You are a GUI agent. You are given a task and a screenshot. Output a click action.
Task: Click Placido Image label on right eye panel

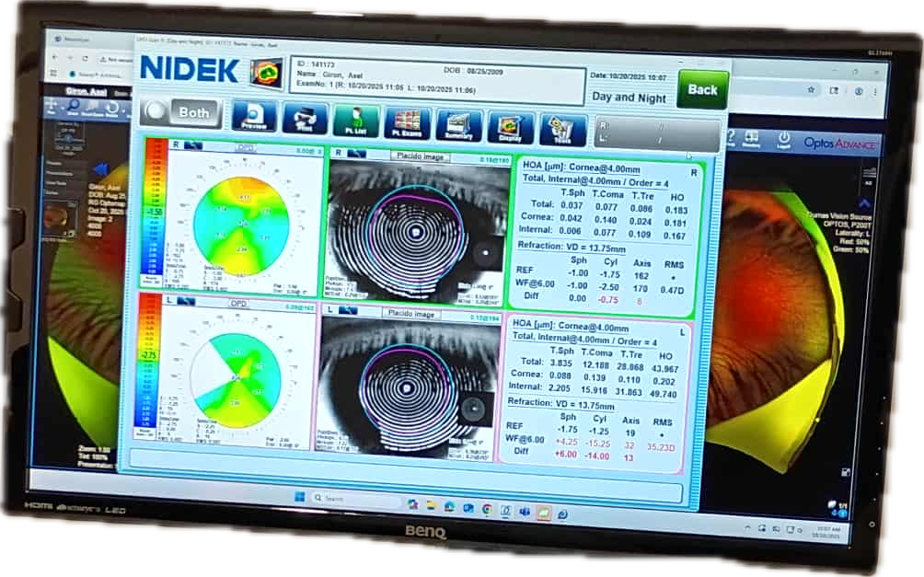coord(421,156)
